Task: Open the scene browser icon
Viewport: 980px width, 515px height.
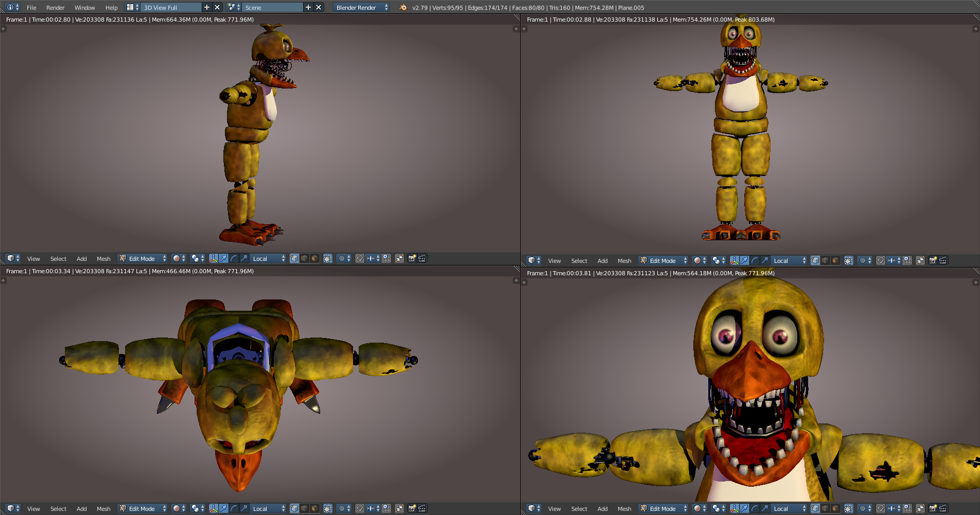Action: tap(234, 7)
